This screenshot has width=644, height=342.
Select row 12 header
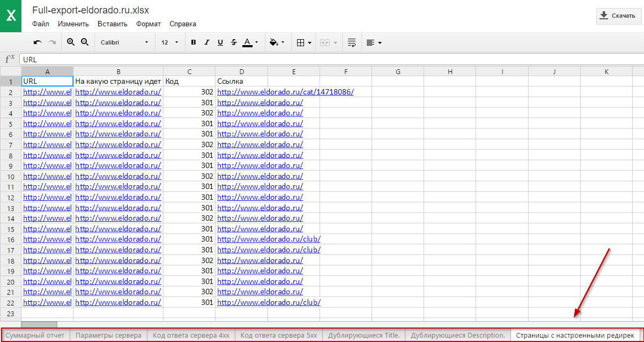pyautogui.click(x=11, y=197)
